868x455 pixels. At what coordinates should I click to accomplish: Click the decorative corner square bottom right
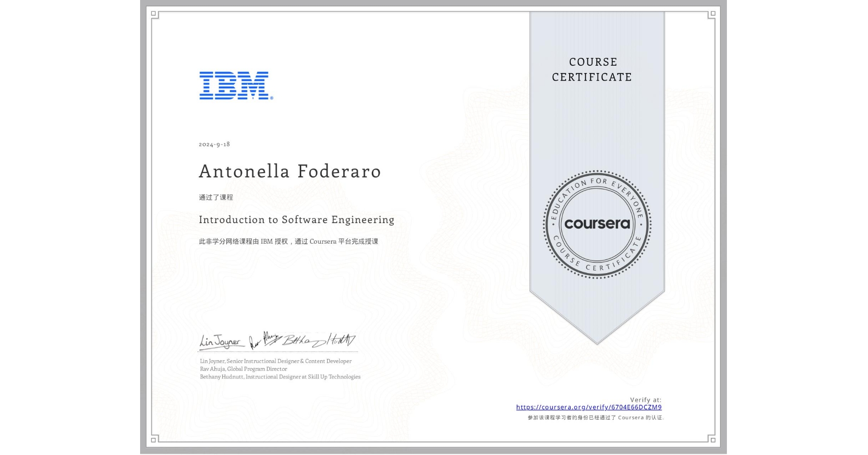713,440
